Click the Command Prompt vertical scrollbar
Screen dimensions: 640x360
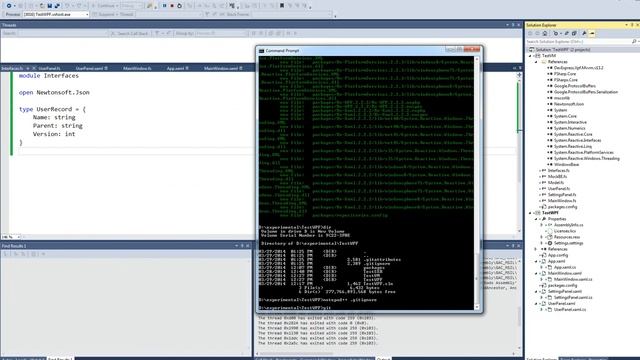pos(477,182)
